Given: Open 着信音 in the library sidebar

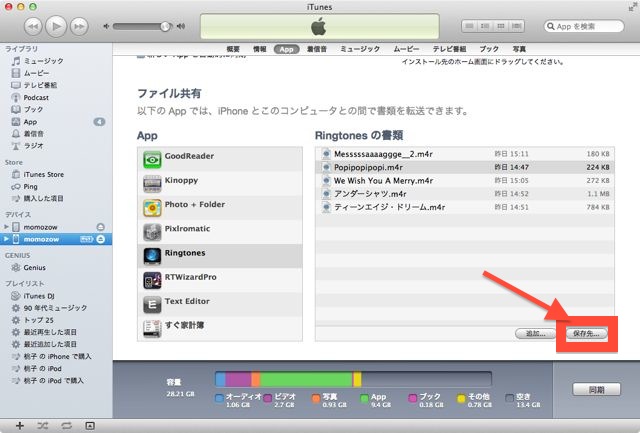Looking at the screenshot, I should pos(33,133).
